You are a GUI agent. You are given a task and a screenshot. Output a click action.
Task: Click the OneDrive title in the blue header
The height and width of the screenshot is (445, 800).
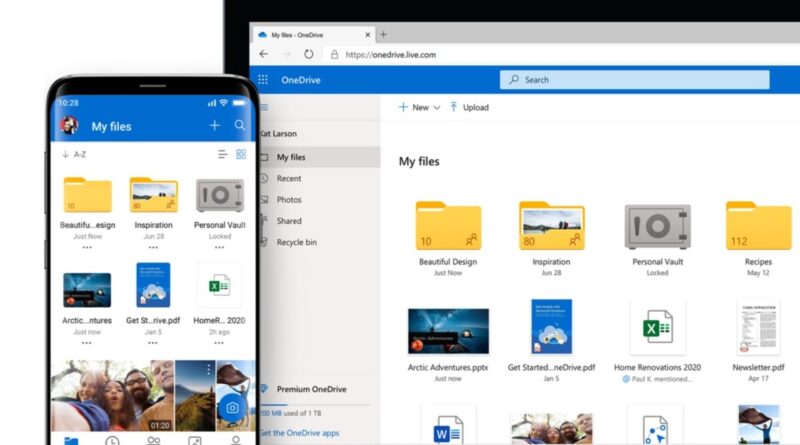tap(301, 80)
